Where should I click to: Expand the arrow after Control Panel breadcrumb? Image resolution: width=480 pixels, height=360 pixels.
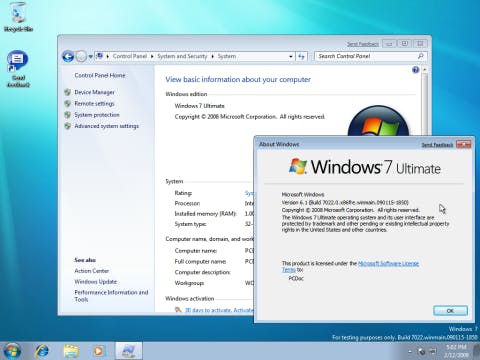point(152,56)
